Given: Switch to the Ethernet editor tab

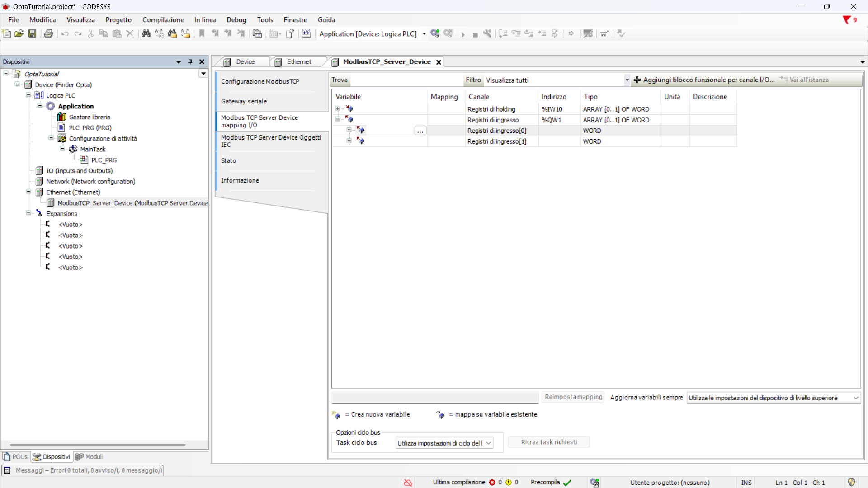Looking at the screenshot, I should pyautogui.click(x=298, y=62).
